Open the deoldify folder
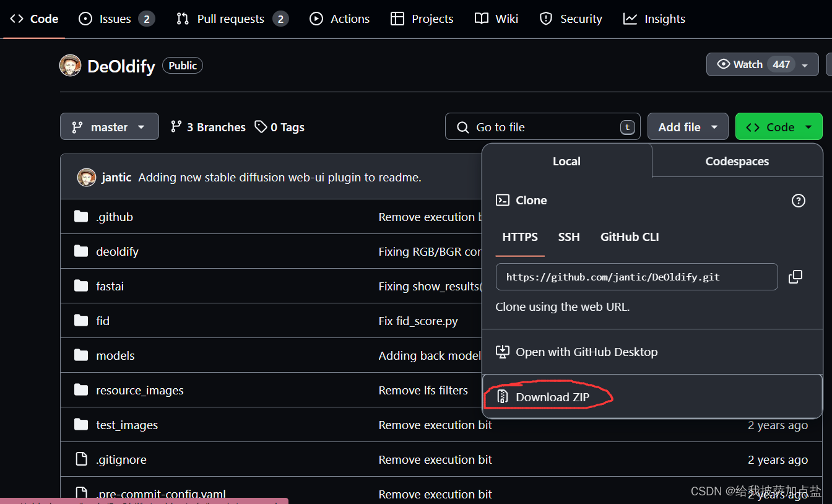832x504 pixels. (117, 251)
